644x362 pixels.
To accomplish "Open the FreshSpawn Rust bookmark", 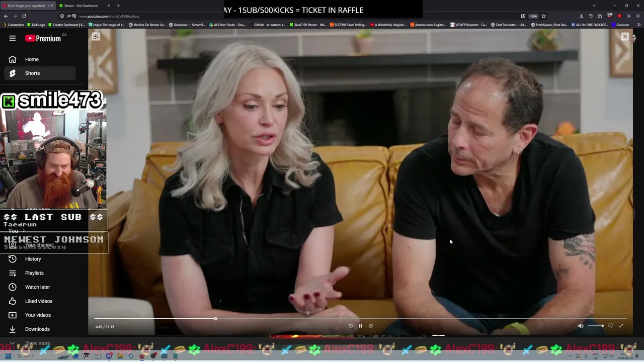I will [x=550, y=25].
